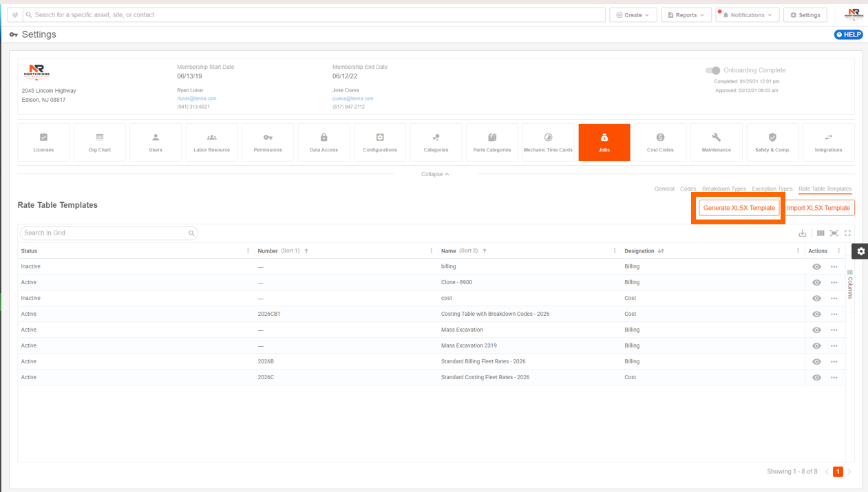The width and height of the screenshot is (868, 492).
Task: Go to page 1 in pagination
Action: point(838,471)
